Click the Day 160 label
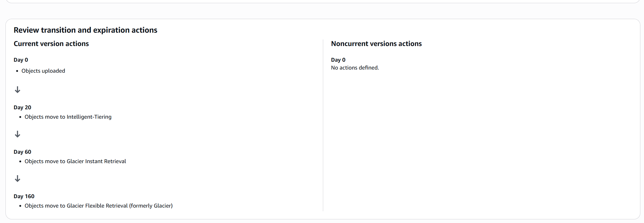 coord(24,196)
